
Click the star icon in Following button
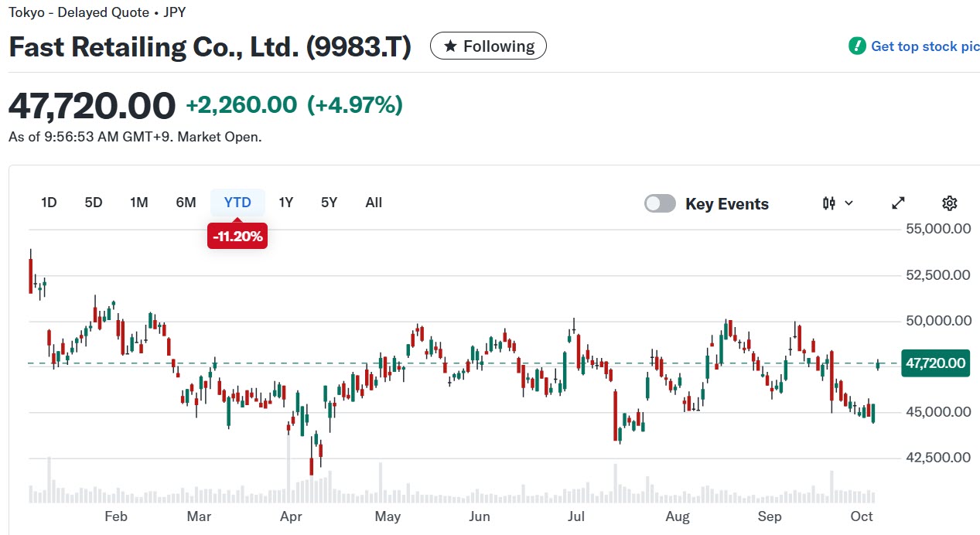click(449, 46)
